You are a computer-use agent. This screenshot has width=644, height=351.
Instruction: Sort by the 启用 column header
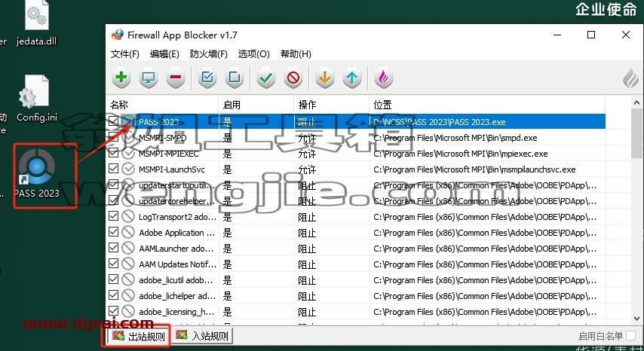256,105
